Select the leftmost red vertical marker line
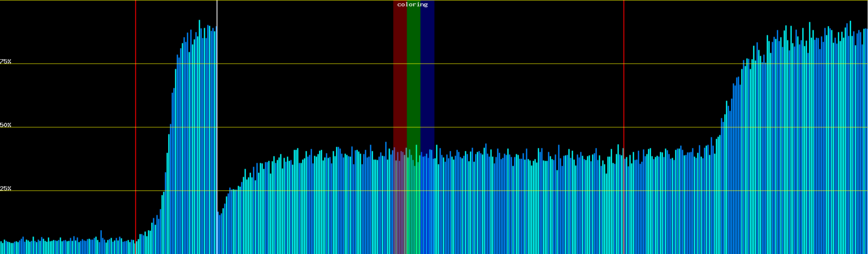This screenshot has width=868, height=254. point(136,106)
